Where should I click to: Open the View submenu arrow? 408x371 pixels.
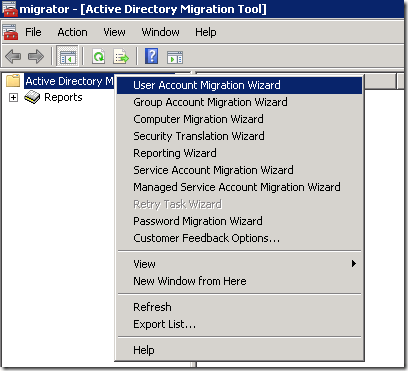(354, 264)
